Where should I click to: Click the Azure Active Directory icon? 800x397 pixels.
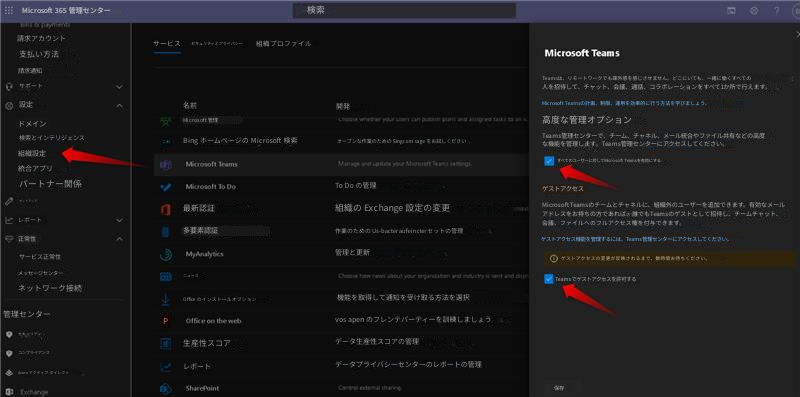[9, 373]
